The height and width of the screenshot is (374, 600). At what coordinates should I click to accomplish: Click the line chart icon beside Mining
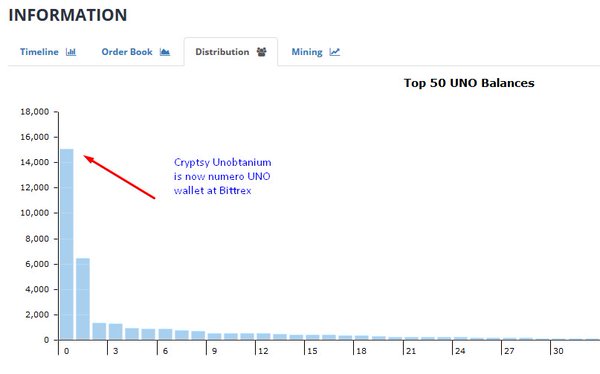pyautogui.click(x=334, y=52)
